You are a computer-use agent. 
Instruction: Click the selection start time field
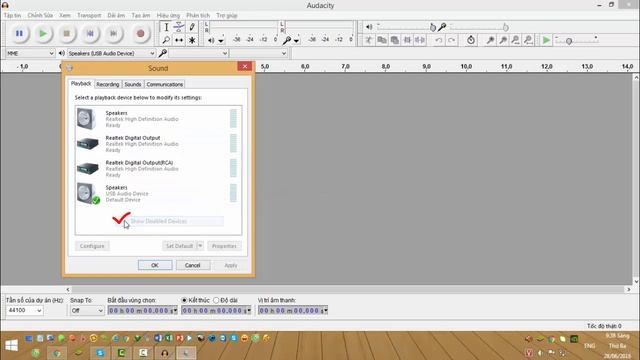click(142, 311)
